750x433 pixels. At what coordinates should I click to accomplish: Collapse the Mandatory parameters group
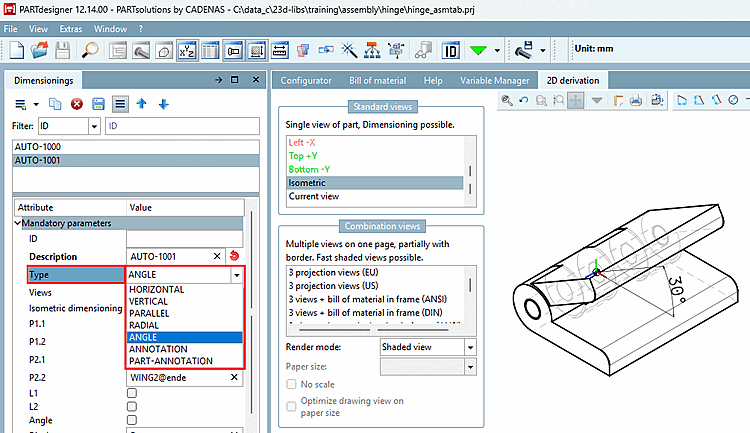click(x=18, y=223)
